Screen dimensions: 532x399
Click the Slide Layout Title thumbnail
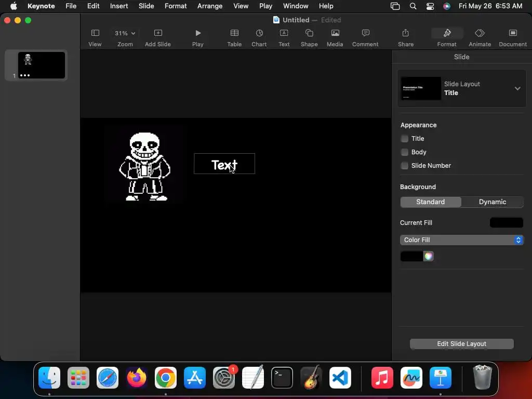(x=421, y=88)
